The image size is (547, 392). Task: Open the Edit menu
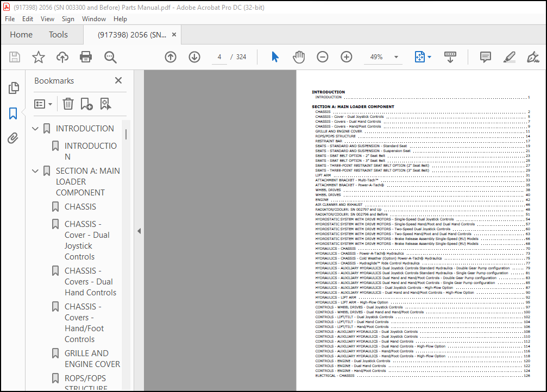point(28,19)
